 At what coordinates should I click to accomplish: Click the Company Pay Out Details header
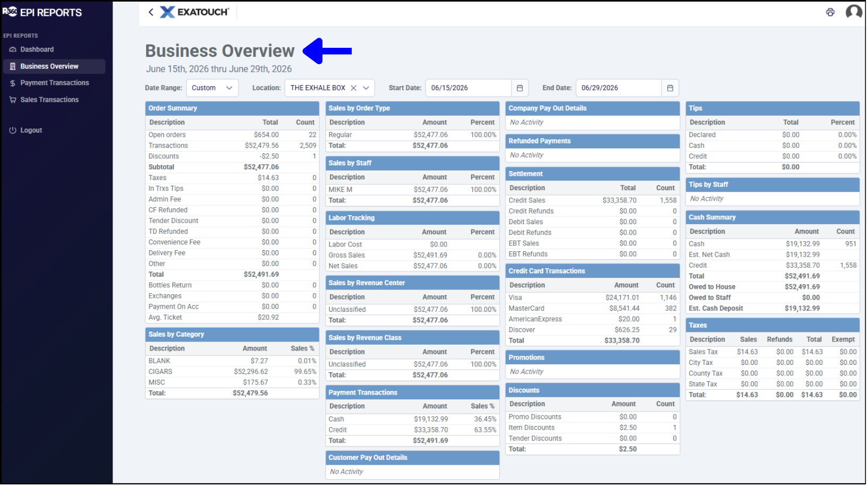pos(593,108)
